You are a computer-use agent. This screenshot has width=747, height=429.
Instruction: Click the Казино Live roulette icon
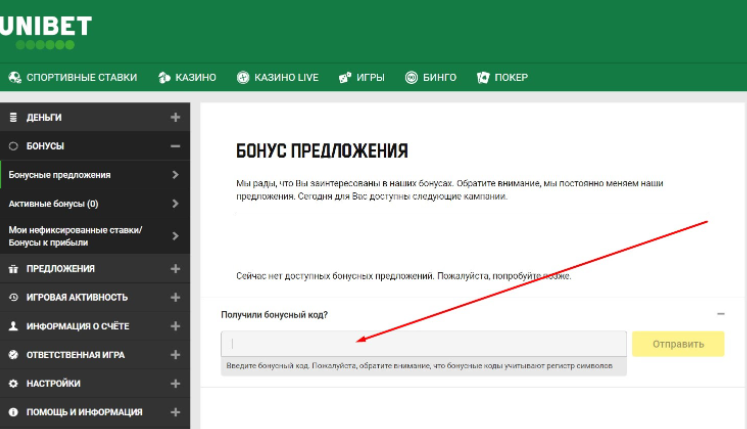[x=243, y=77]
